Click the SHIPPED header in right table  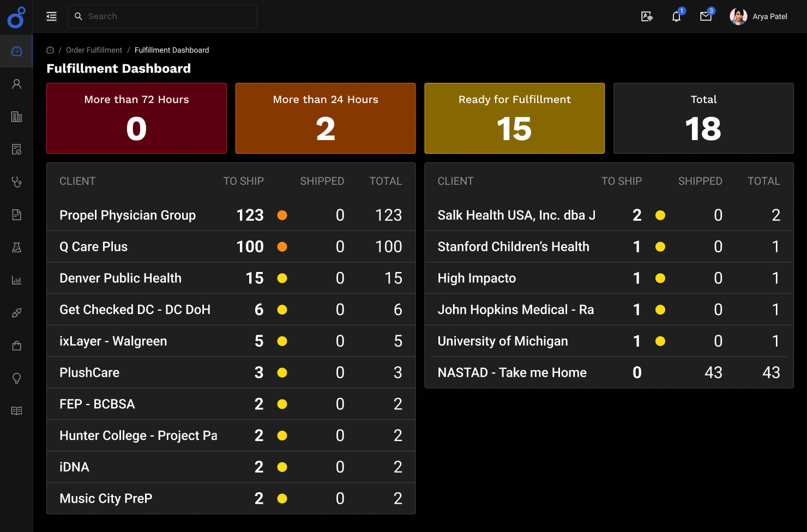700,181
